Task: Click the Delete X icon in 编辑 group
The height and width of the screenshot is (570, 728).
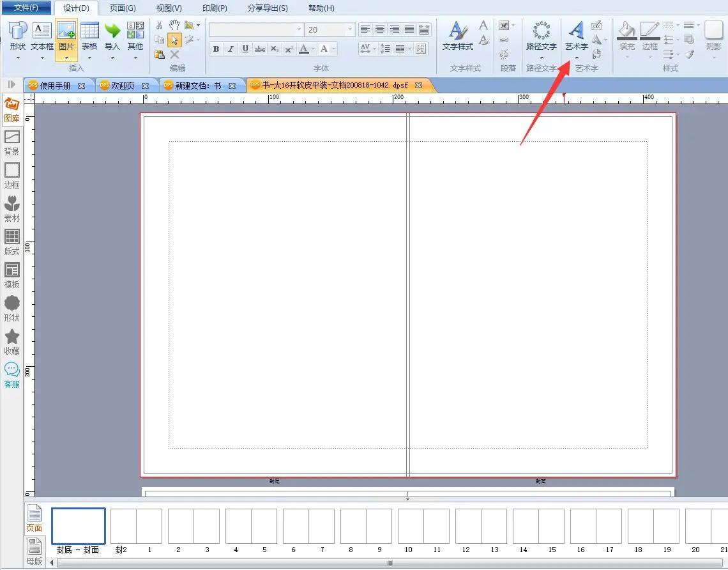Action: pyautogui.click(x=174, y=54)
